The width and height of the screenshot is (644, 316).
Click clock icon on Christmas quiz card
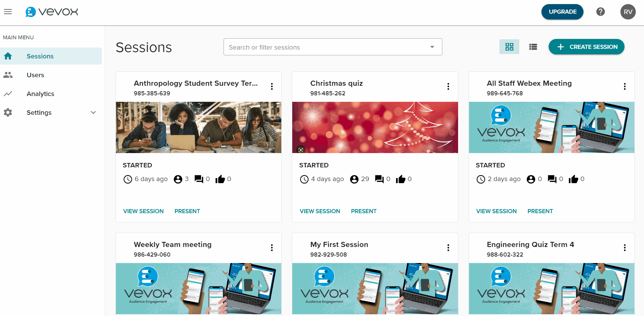click(304, 179)
